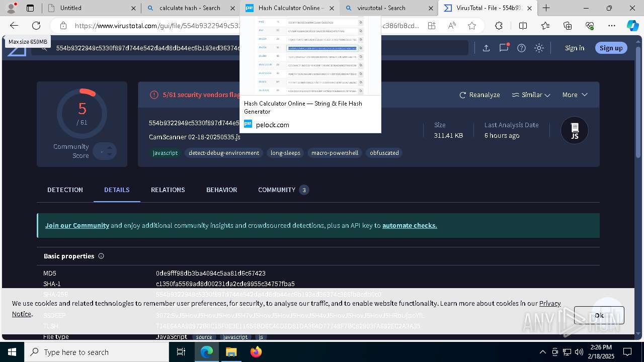Open the DETECTION tab

(x=65, y=190)
